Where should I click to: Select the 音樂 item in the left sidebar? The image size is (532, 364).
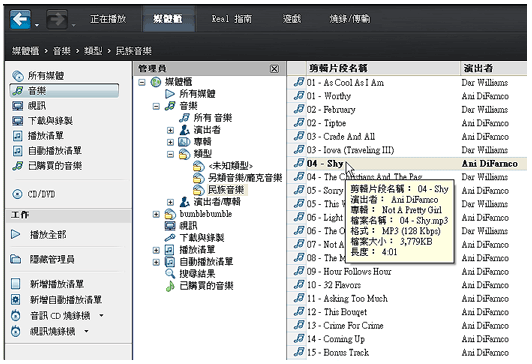(64, 91)
